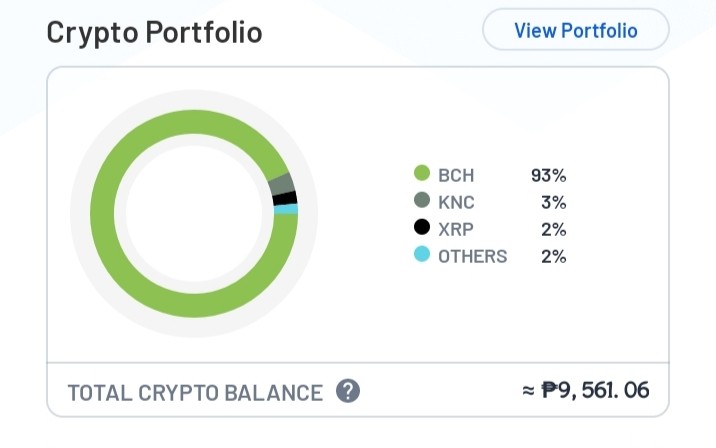Click the OTHERS legend label
The image size is (716, 448).
pyautogui.click(x=473, y=256)
